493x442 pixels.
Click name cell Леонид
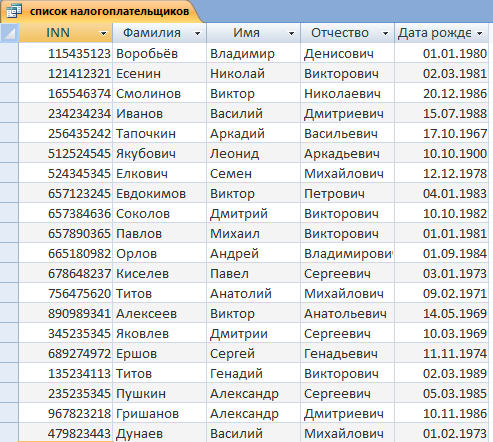(x=254, y=153)
